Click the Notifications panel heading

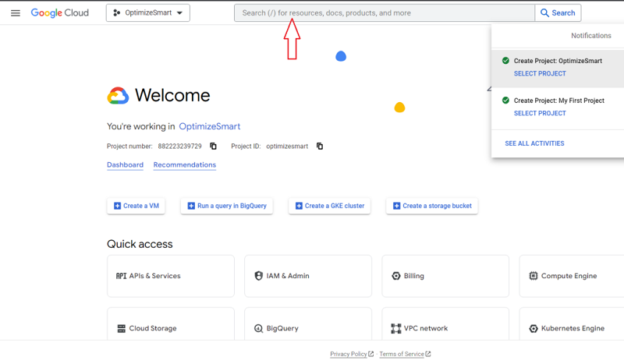pos(591,36)
